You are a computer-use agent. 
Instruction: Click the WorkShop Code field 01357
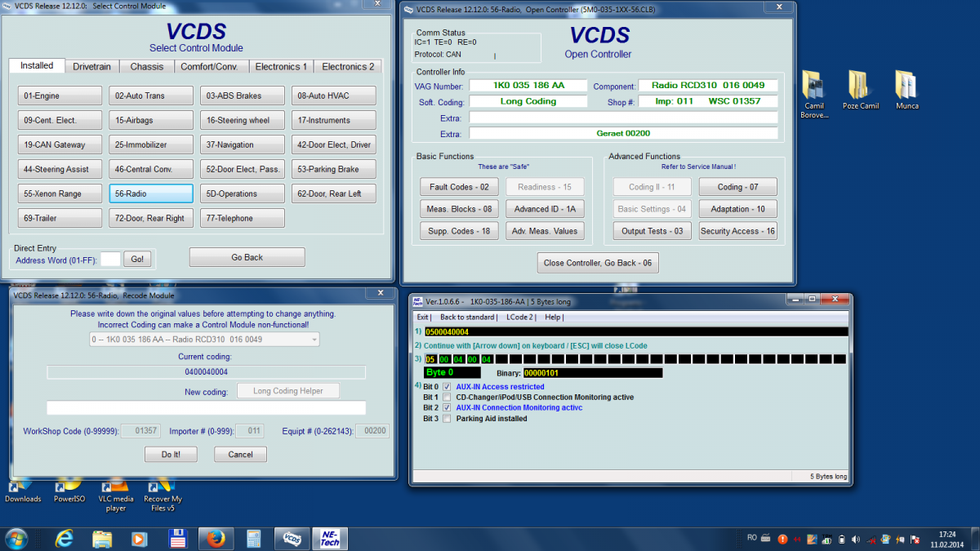point(141,430)
